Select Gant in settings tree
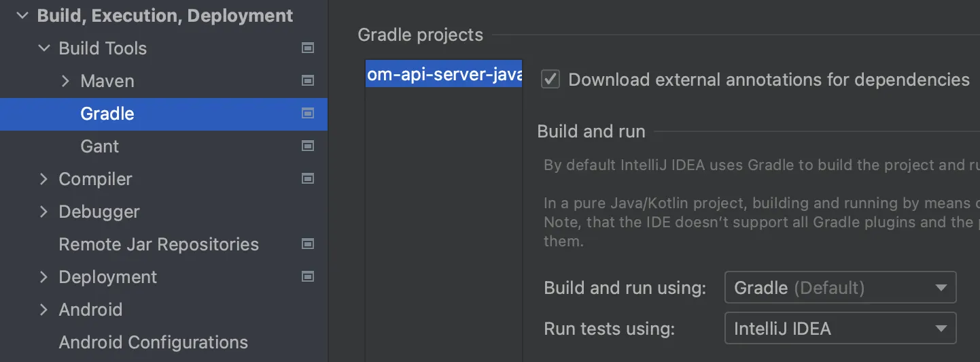The width and height of the screenshot is (980, 362). click(99, 146)
